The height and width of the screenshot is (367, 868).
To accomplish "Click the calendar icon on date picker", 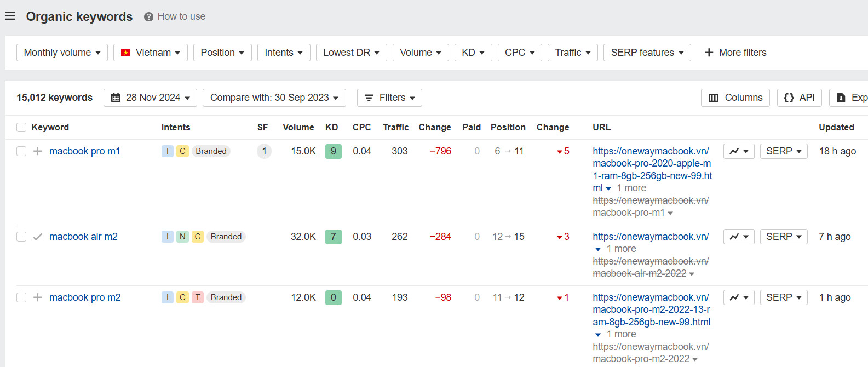I will [116, 98].
